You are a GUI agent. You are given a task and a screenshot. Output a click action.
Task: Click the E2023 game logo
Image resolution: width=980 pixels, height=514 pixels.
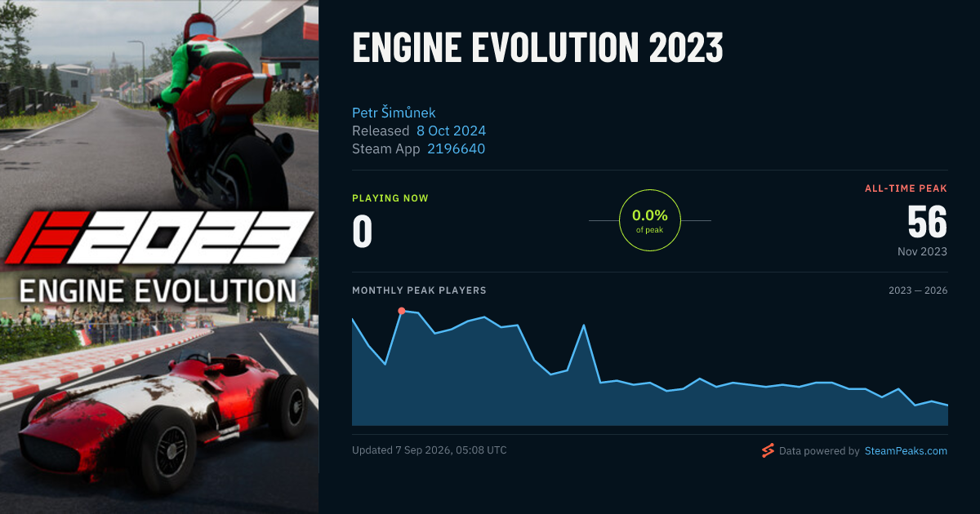pyautogui.click(x=159, y=237)
